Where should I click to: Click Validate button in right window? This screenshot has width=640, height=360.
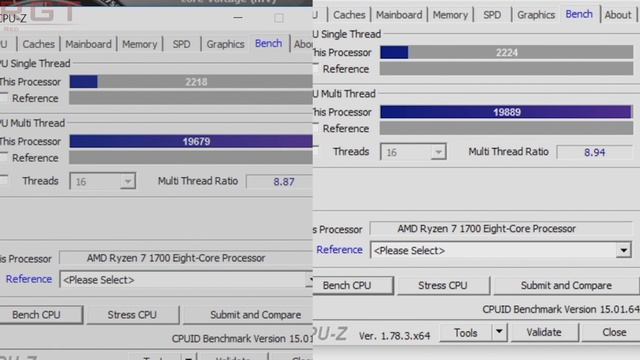click(x=544, y=332)
